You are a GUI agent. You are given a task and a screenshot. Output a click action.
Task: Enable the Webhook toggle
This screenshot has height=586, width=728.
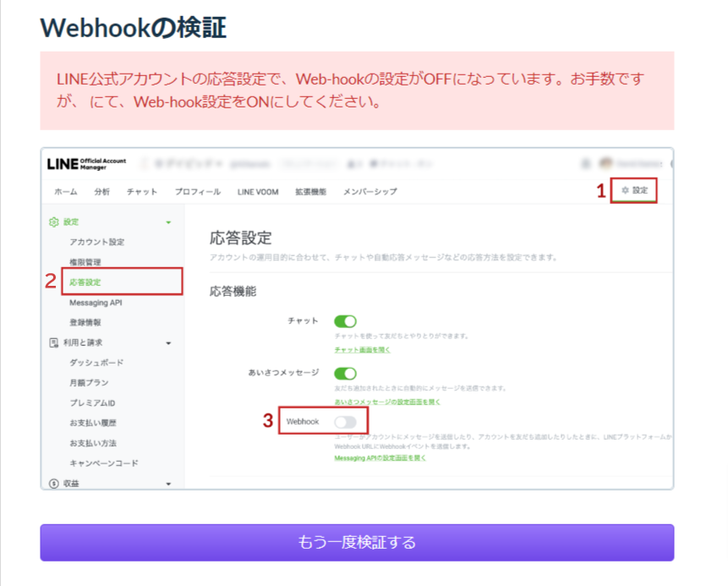point(346,422)
